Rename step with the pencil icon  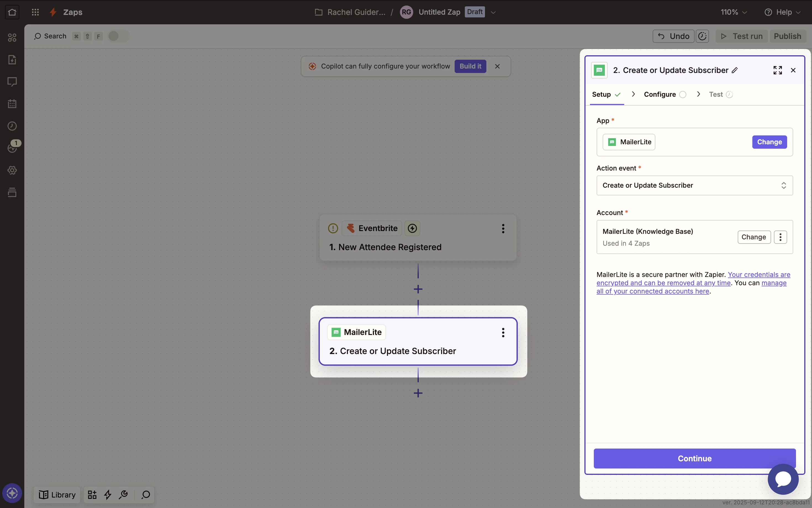pyautogui.click(x=735, y=70)
